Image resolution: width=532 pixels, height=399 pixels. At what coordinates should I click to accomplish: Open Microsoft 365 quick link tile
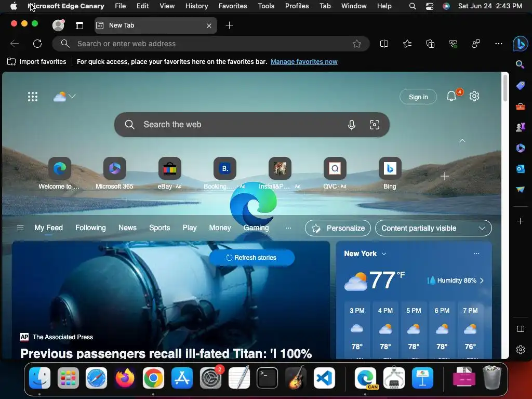(115, 174)
